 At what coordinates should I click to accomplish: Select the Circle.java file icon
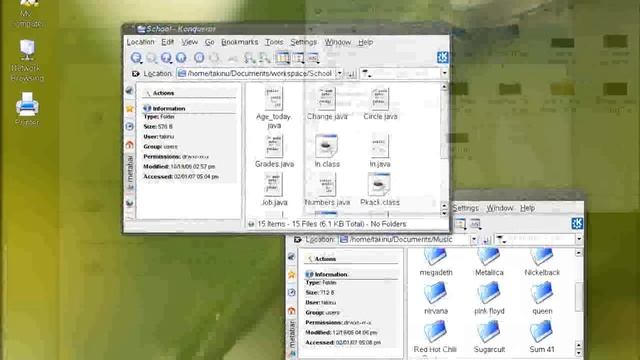pos(380,98)
